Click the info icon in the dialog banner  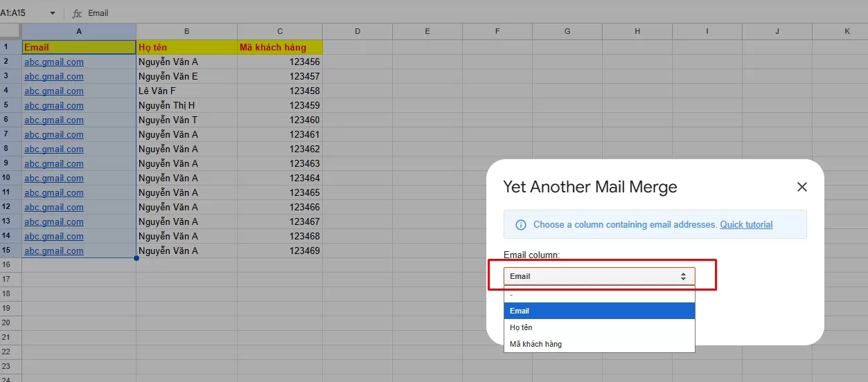521,225
